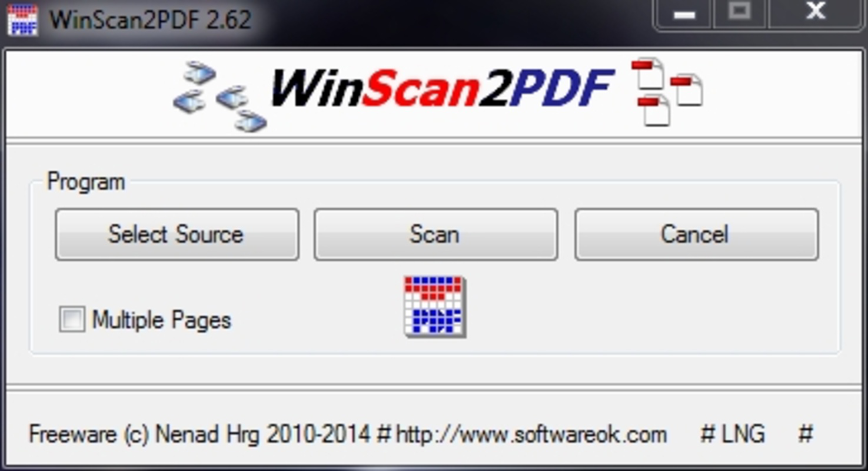Open the LNG language menu
Viewport: 868px width, 471px height.
point(733,434)
